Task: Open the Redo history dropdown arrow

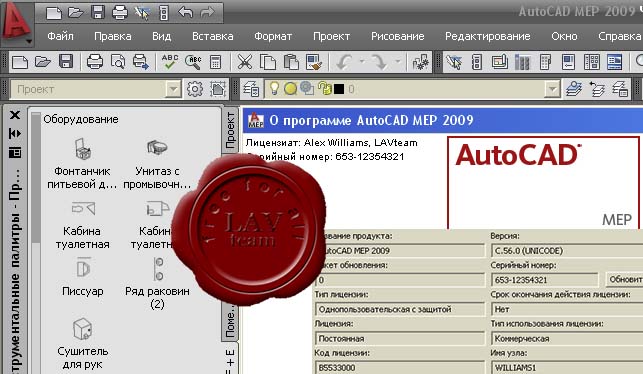Action: (397, 62)
